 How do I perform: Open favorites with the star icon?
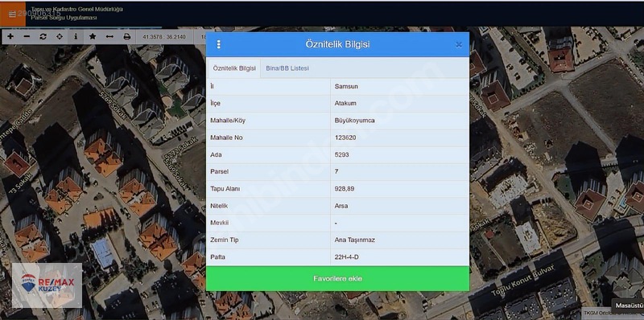pos(93,36)
